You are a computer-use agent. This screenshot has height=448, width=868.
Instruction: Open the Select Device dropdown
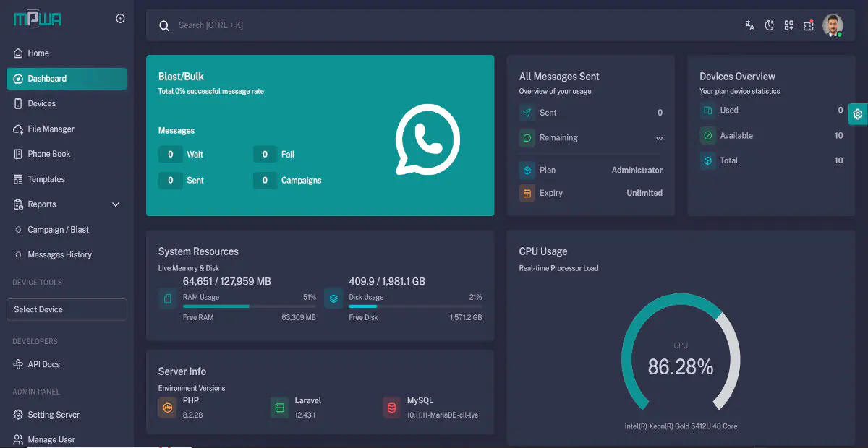pos(67,309)
